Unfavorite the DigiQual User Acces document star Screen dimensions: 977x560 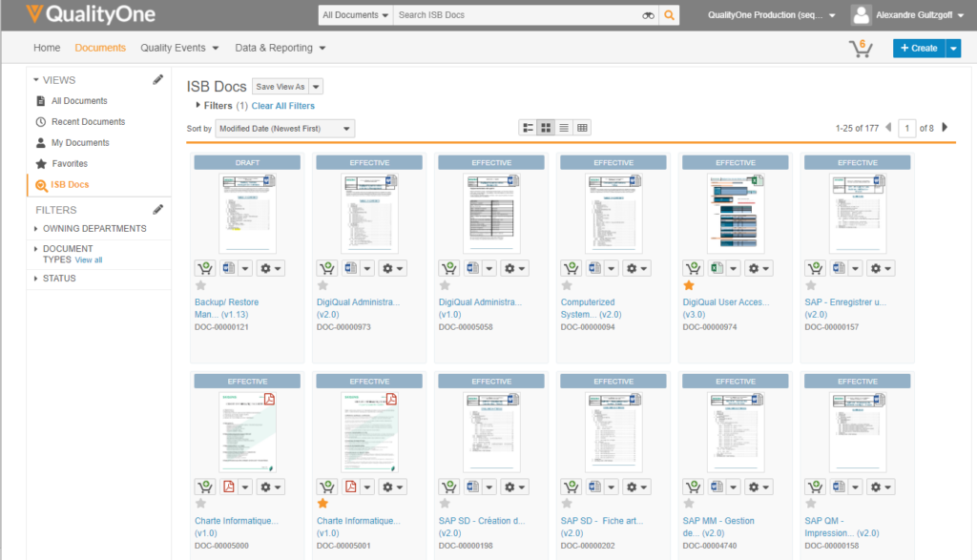689,286
